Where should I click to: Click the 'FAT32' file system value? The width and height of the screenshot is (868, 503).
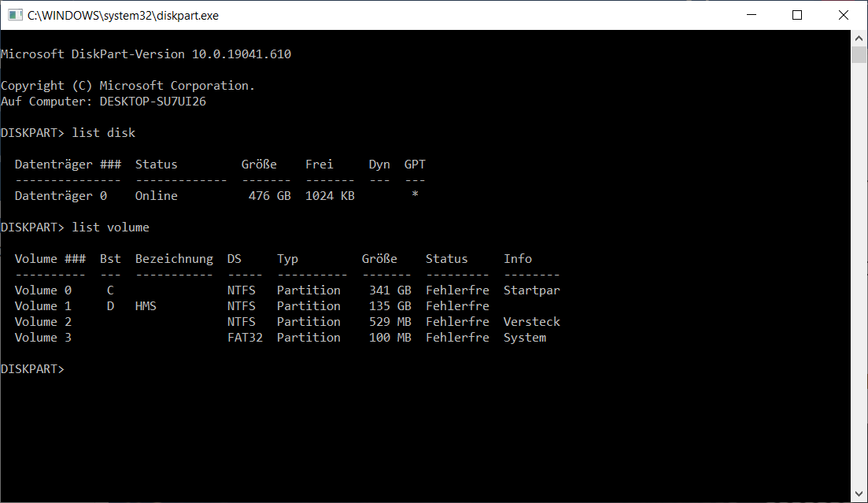(x=245, y=338)
